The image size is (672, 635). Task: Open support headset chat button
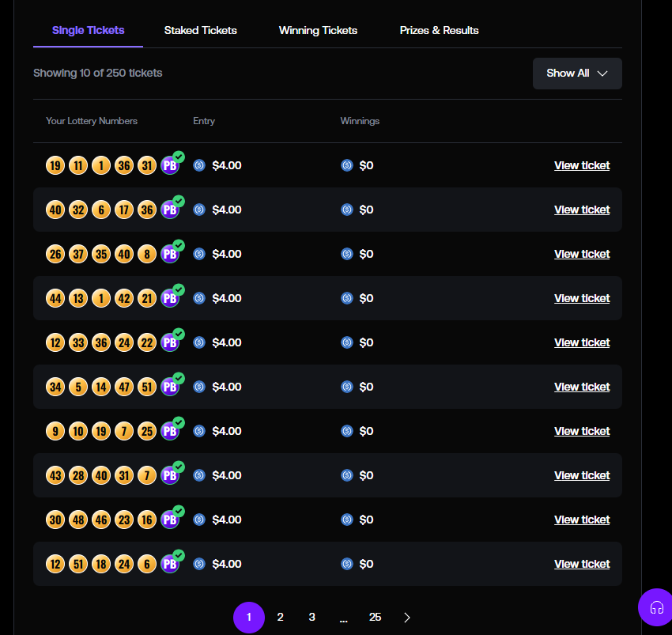(656, 607)
